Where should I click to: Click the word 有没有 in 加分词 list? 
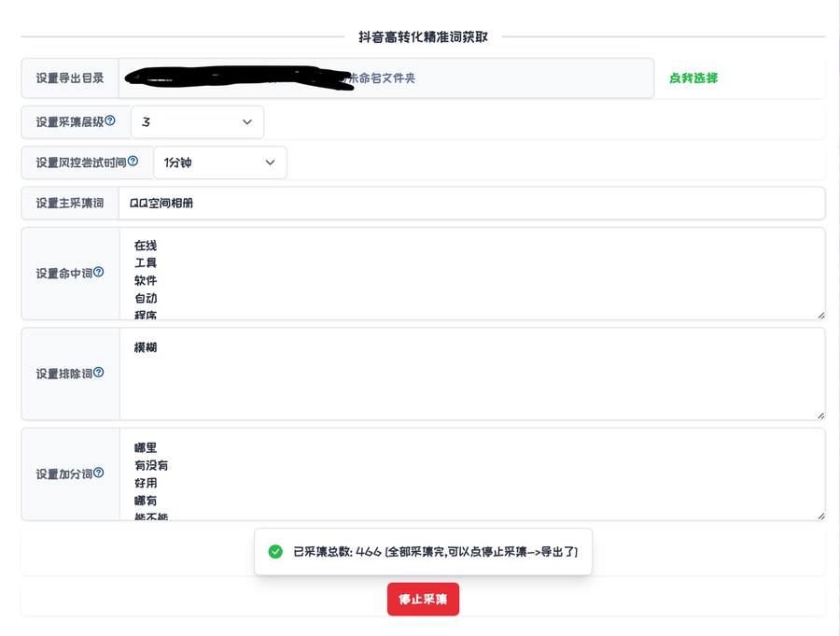pyautogui.click(x=151, y=465)
